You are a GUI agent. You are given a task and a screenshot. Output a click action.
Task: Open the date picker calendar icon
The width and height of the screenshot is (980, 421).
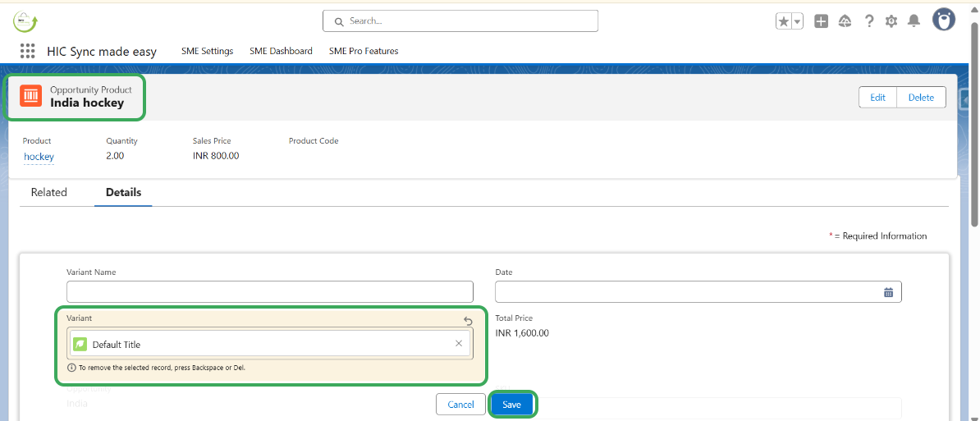point(888,292)
